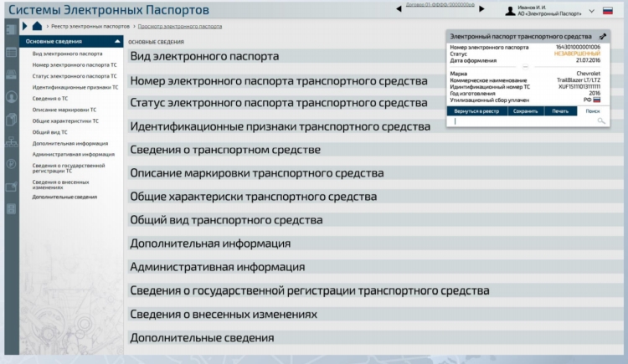Expand Идентификационные признаки транспортного средства row
The image size is (628, 364).
286,126
